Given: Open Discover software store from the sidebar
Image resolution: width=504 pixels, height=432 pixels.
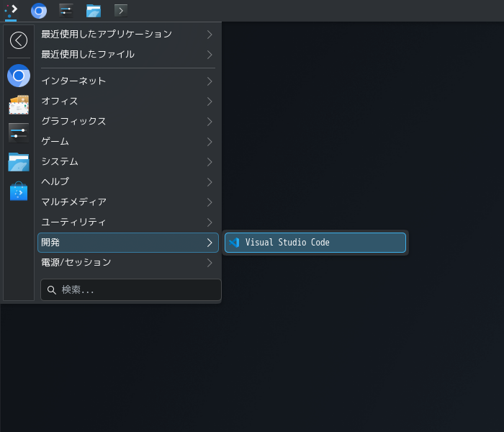Looking at the screenshot, I should click(x=19, y=191).
